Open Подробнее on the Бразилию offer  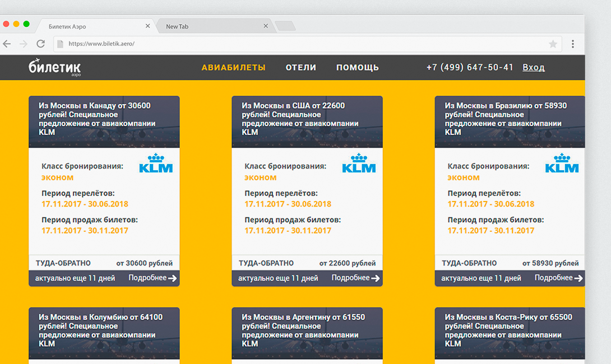(x=559, y=278)
